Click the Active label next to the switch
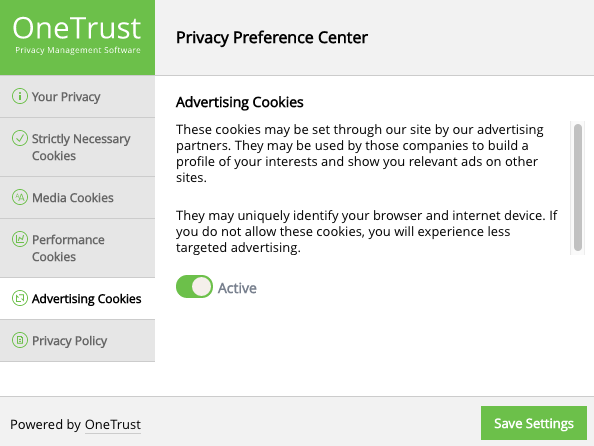The width and height of the screenshot is (594, 446). click(237, 288)
